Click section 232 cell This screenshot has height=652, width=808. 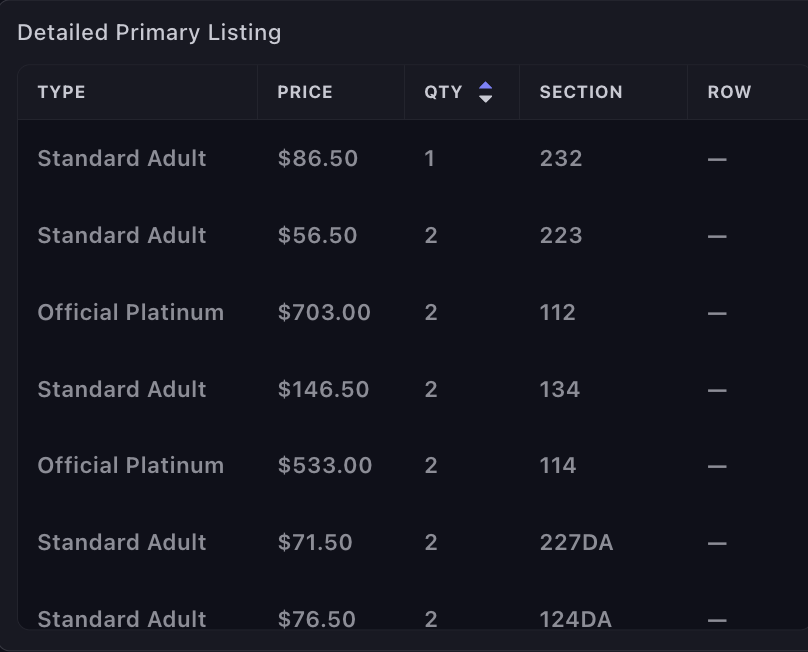click(561, 159)
